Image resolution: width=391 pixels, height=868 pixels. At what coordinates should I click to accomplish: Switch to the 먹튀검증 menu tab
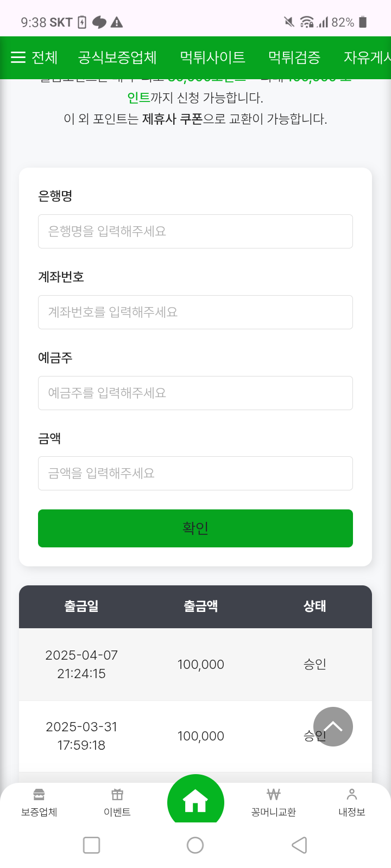pyautogui.click(x=294, y=58)
